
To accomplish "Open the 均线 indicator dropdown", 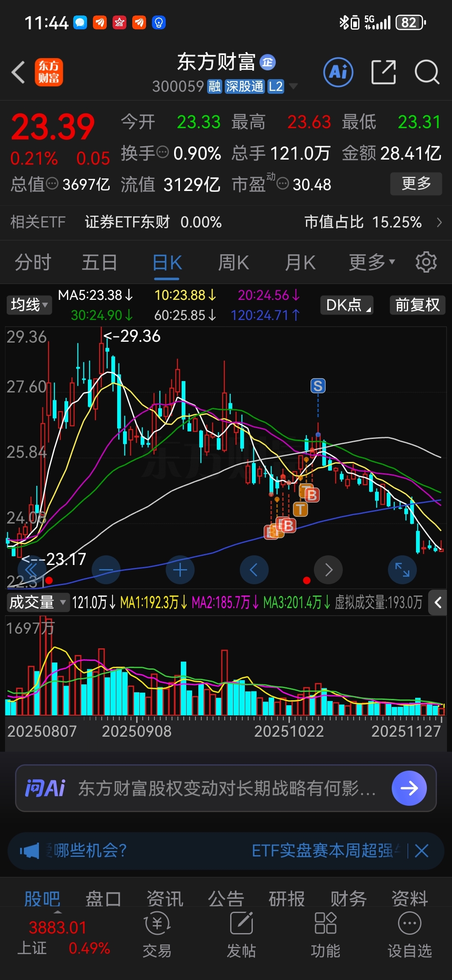I will pos(29,305).
